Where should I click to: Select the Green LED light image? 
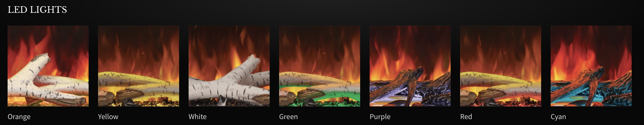(x=319, y=66)
